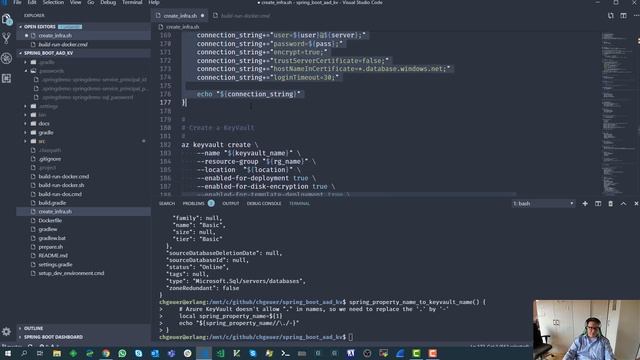Open the Extensions view
This screenshot has height=360, width=640.
pos(7,78)
